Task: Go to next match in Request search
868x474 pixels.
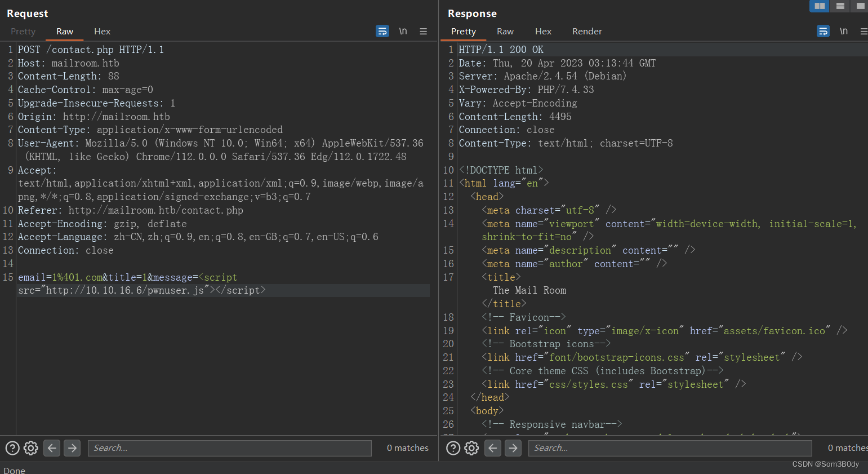Action: (x=72, y=448)
